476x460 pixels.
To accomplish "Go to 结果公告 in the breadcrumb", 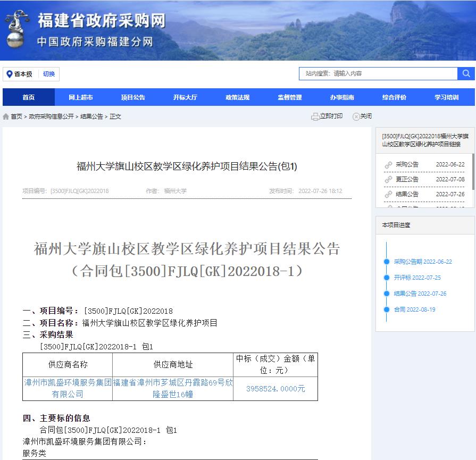I will tap(91, 116).
